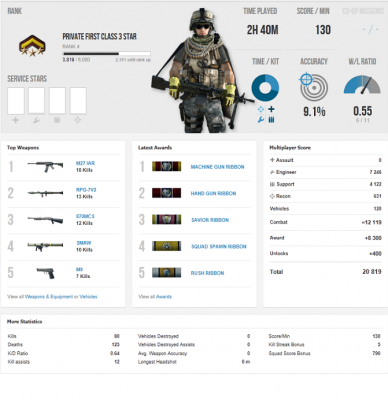Click the 'Kill assists' statistic row
The width and height of the screenshot is (388, 400).
(x=63, y=362)
